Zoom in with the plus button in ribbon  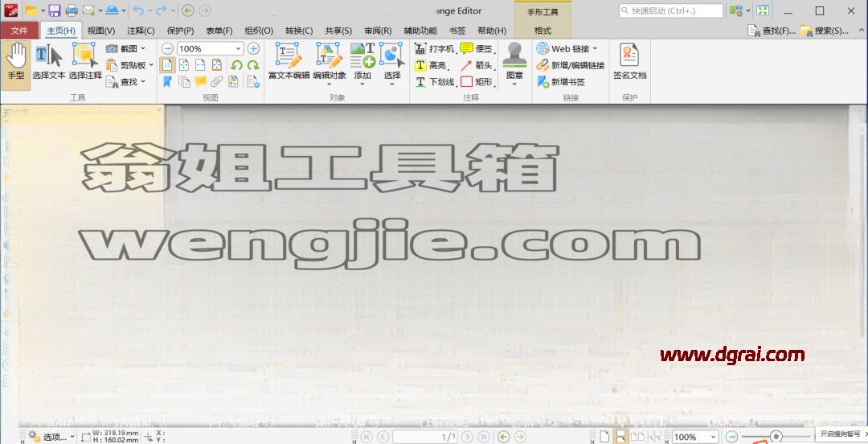[x=253, y=49]
